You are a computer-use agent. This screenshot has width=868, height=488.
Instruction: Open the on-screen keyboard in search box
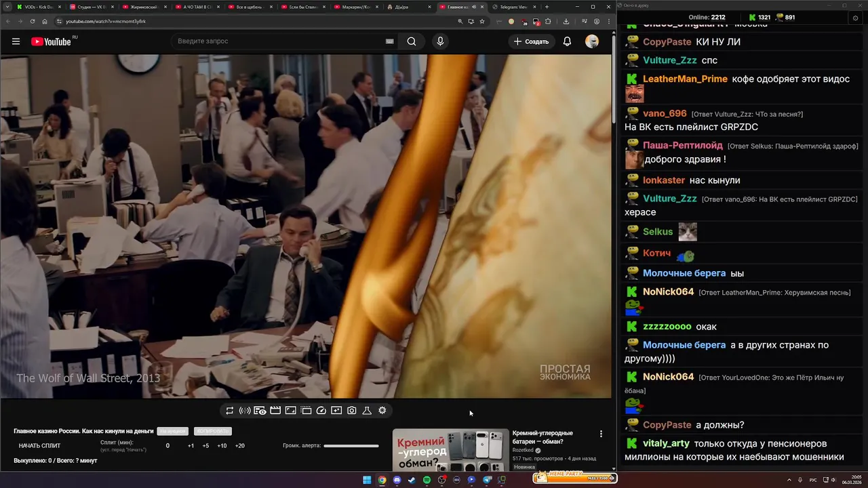(389, 41)
